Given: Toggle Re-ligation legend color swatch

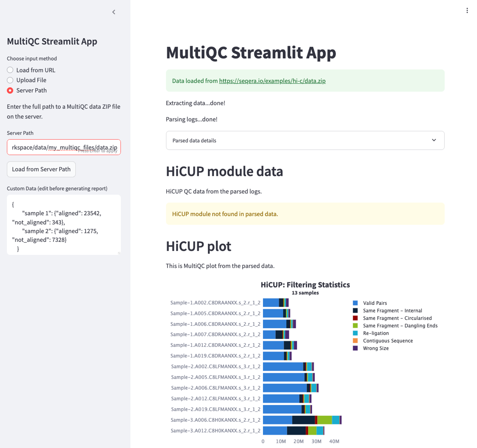Looking at the screenshot, I should click(355, 333).
